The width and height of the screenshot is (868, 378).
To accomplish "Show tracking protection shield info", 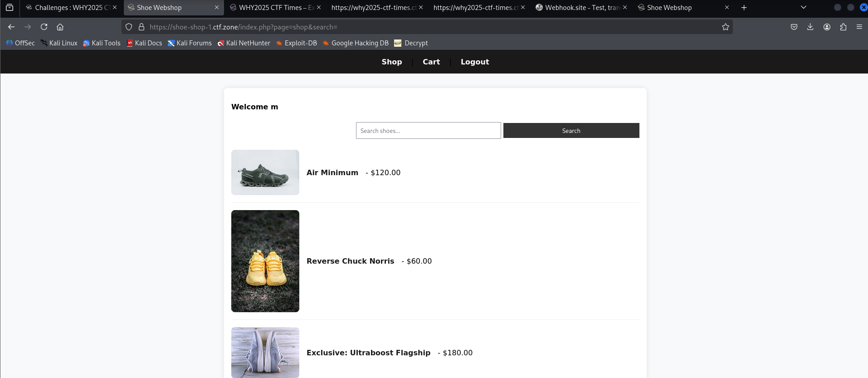I will [129, 27].
